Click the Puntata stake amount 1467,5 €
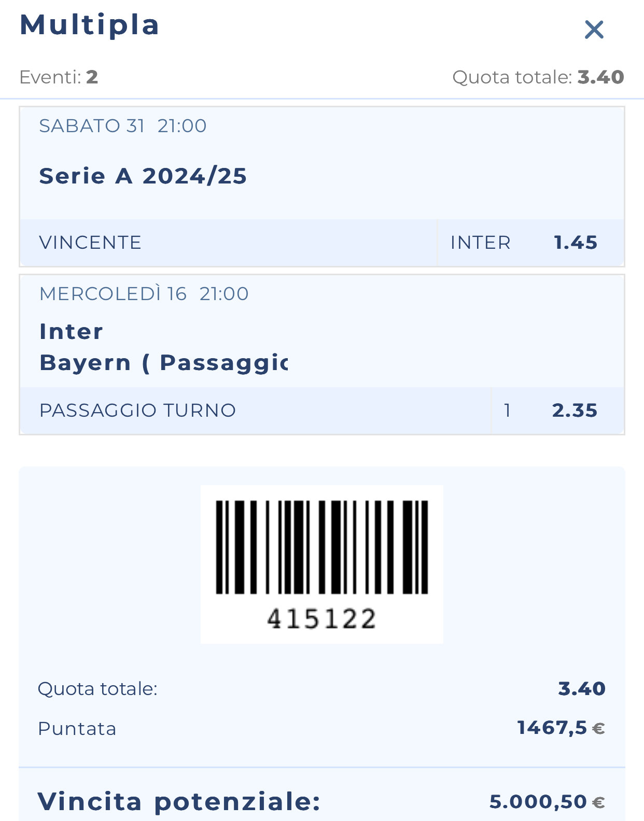The image size is (644, 821). [561, 728]
